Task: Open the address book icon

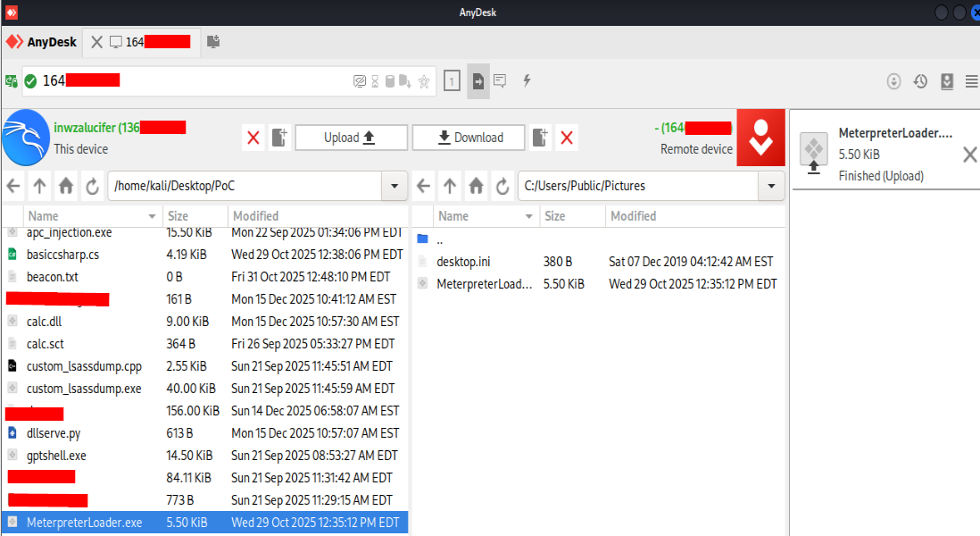Action: (947, 81)
